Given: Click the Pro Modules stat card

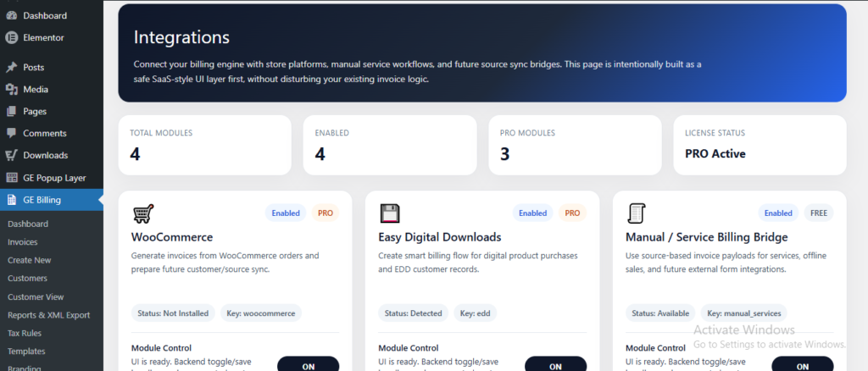Looking at the screenshot, I should click(575, 146).
